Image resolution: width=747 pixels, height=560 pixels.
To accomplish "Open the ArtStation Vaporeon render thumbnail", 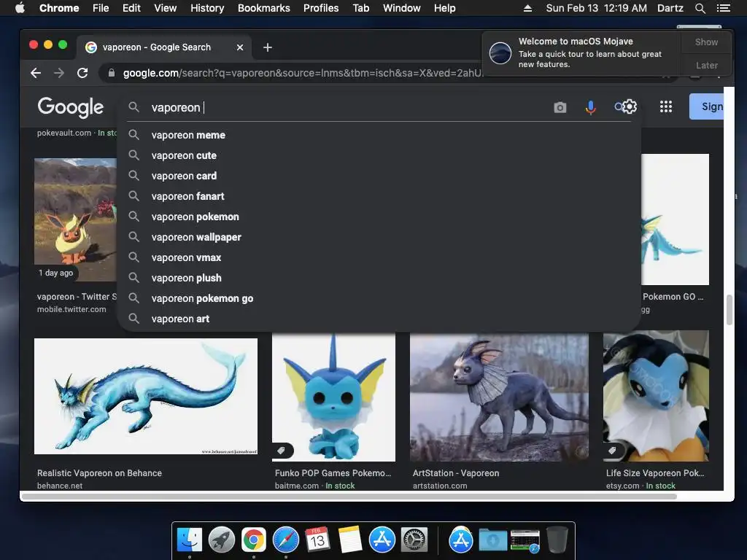I will [x=499, y=397].
